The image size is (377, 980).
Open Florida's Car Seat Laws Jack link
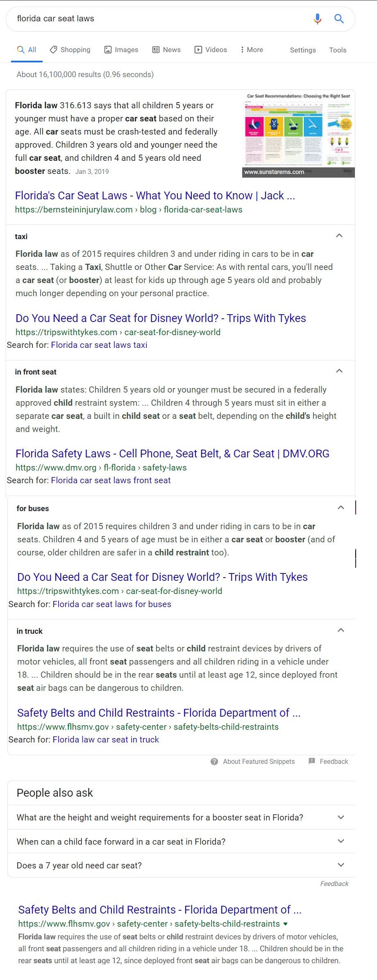tap(155, 196)
